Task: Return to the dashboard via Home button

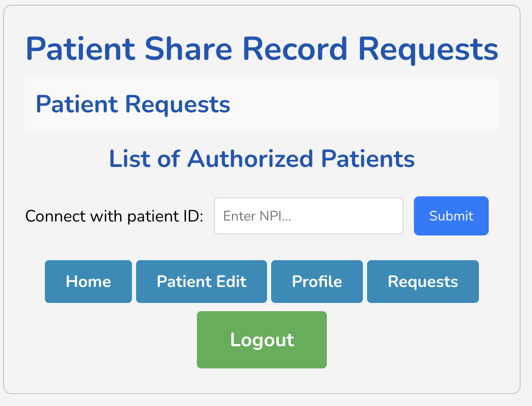Action: [x=88, y=281]
